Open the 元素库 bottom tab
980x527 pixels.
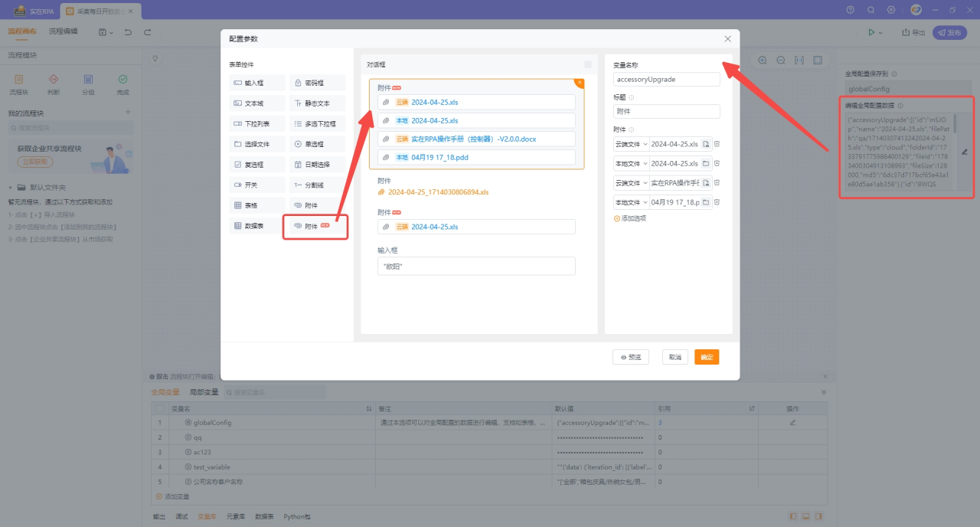[235, 517]
